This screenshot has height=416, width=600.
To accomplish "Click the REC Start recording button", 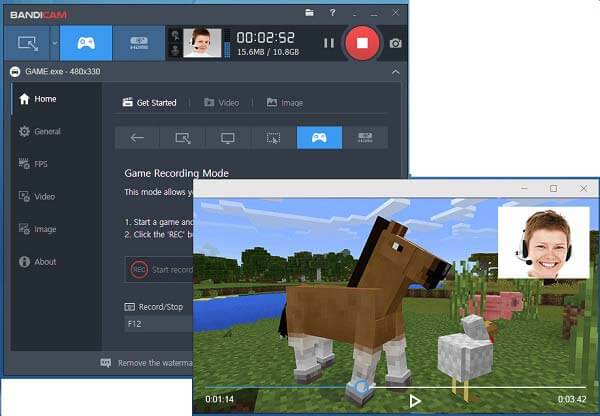I will click(159, 269).
